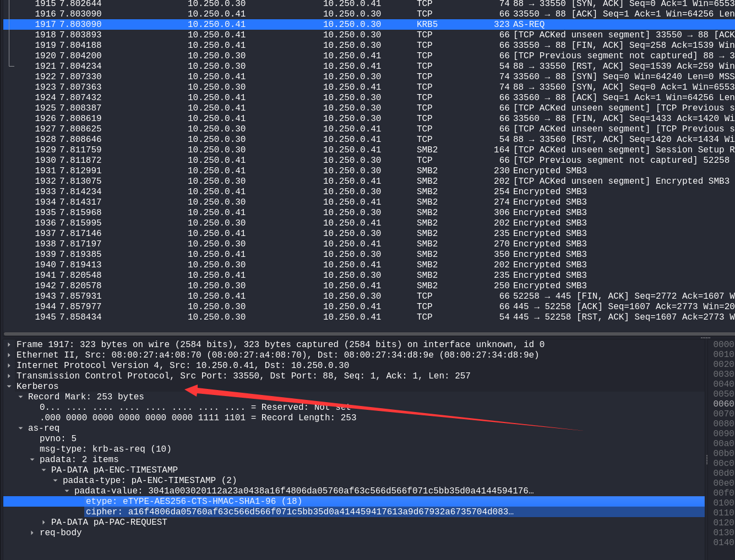The image size is (735, 560).
Task: Select packet 1936 Encrypted SMB3 row
Action: [x=369, y=223]
